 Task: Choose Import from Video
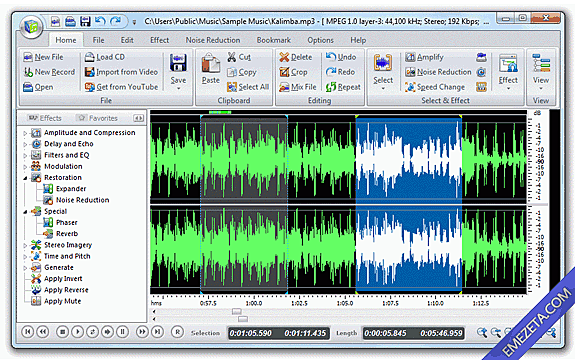tap(121, 72)
